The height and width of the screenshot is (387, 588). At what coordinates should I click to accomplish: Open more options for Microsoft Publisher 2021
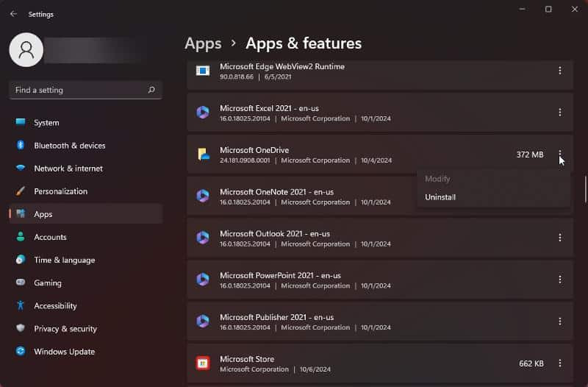coord(560,322)
